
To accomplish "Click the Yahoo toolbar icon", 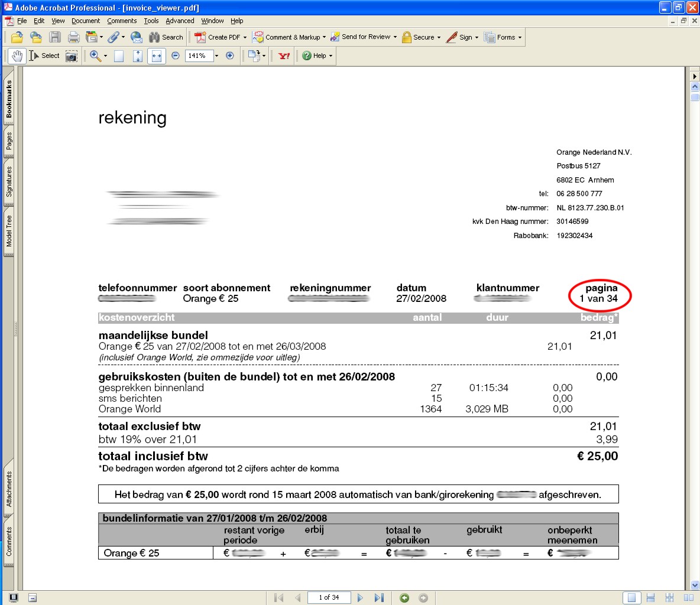I will coord(284,56).
